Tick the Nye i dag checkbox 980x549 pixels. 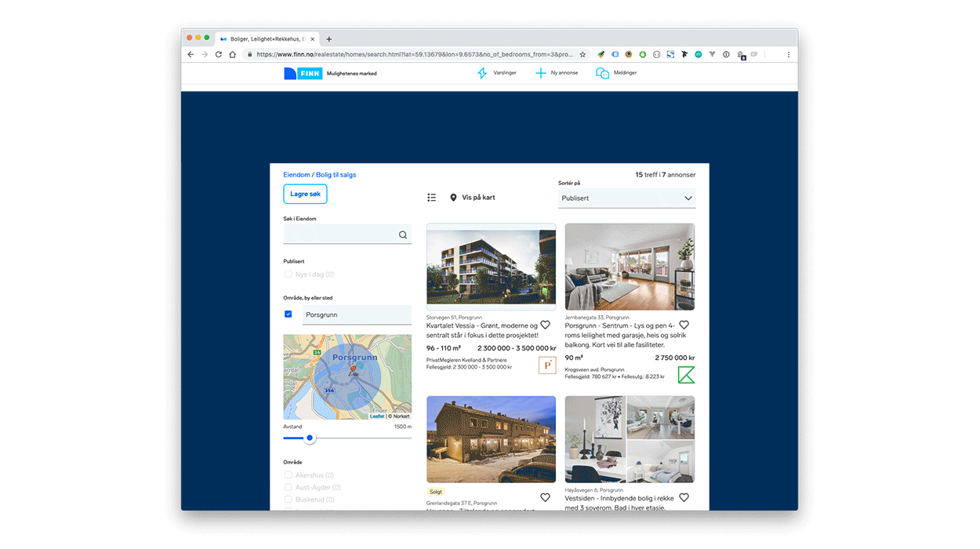[288, 274]
